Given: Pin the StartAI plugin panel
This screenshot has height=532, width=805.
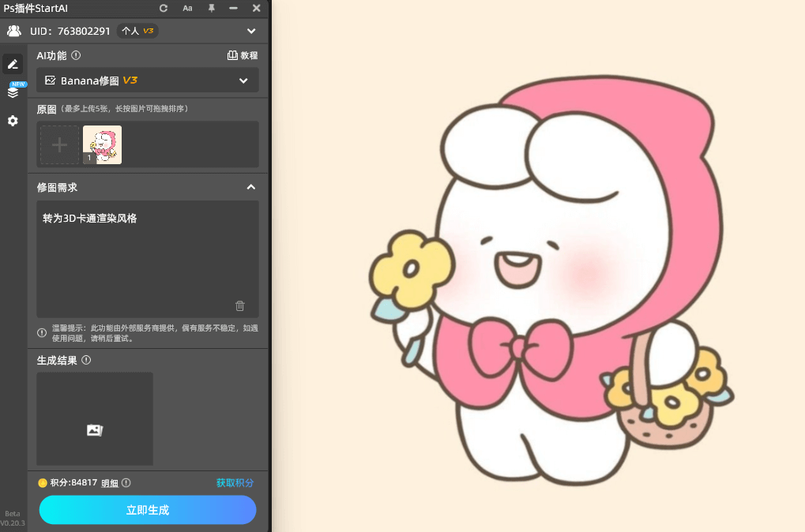Looking at the screenshot, I should coord(212,8).
